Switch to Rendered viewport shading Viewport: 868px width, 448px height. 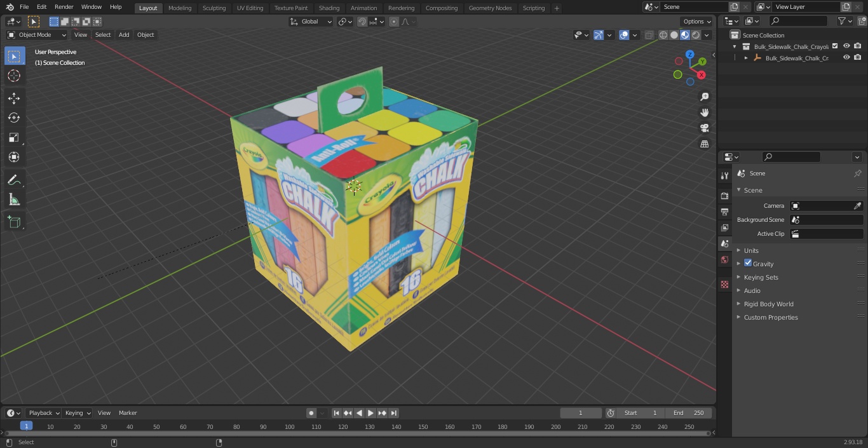click(x=696, y=35)
